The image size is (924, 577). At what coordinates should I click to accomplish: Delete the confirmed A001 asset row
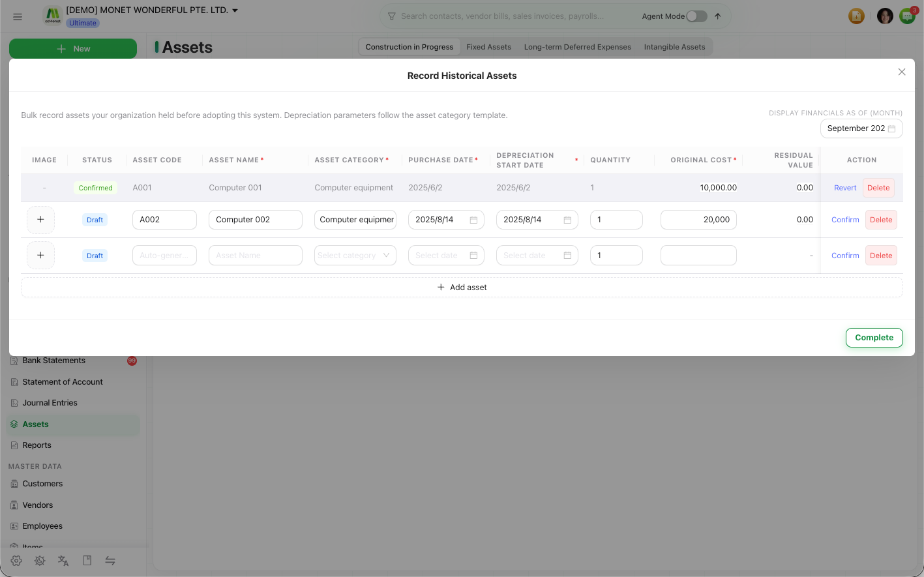tap(878, 188)
